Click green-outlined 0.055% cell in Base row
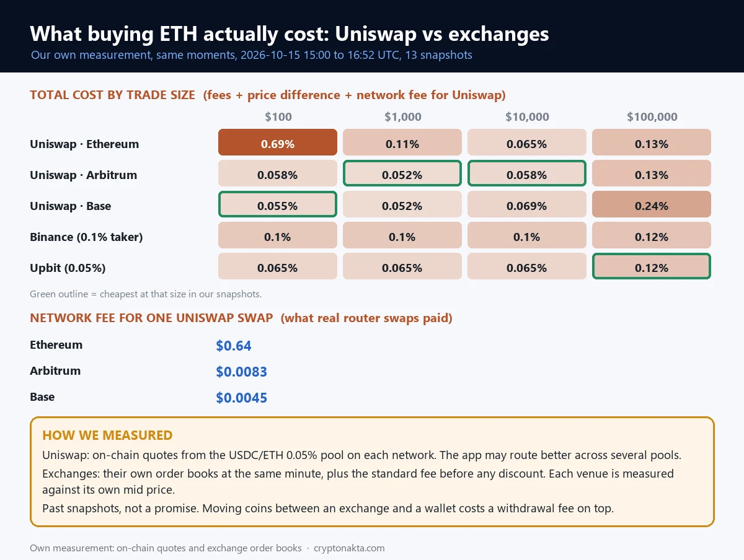This screenshot has width=744, height=560. (x=278, y=204)
